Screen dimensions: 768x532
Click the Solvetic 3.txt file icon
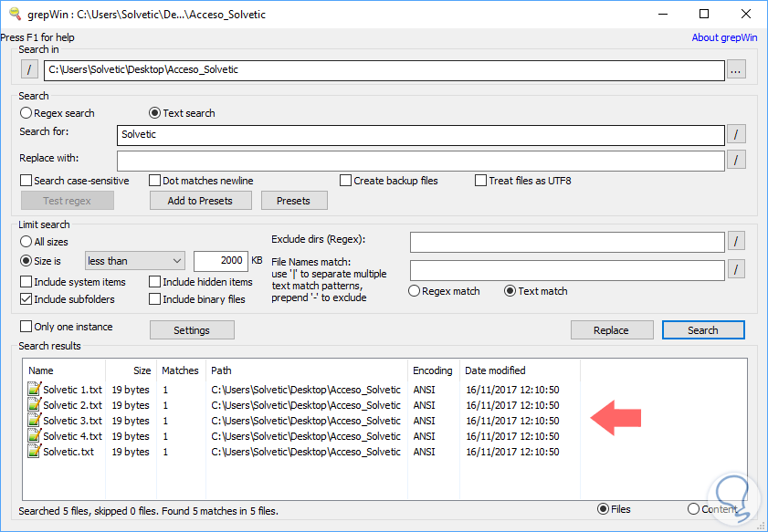[34, 420]
